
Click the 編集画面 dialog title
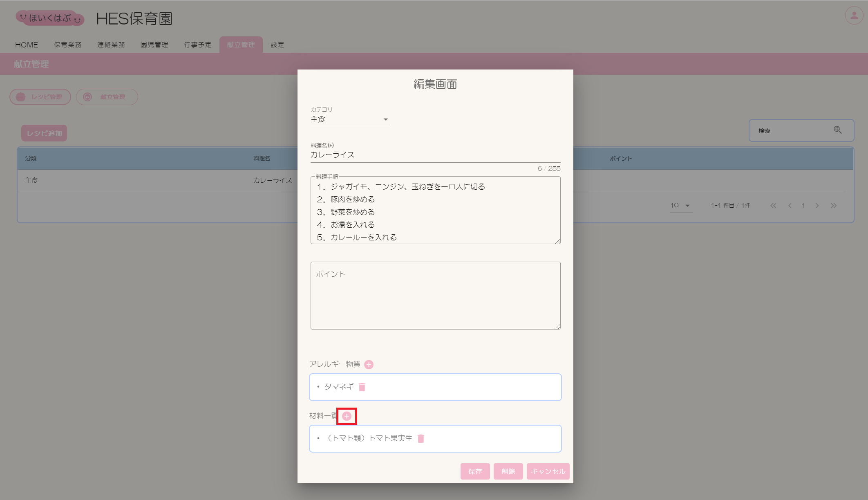pyautogui.click(x=435, y=84)
